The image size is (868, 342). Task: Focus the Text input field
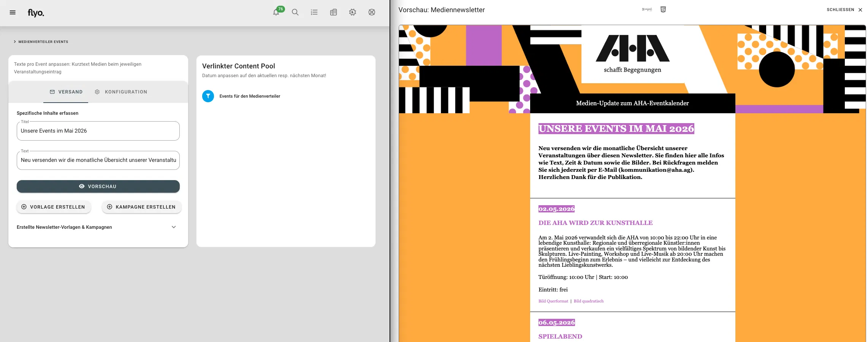(x=98, y=160)
